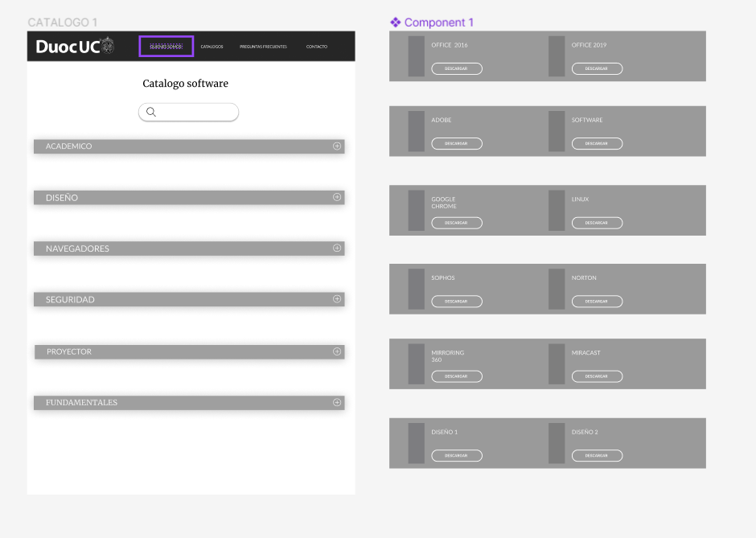The height and width of the screenshot is (538, 756).
Task: Open the QUIENES SOMOS nav item
Action: pyautogui.click(x=166, y=47)
